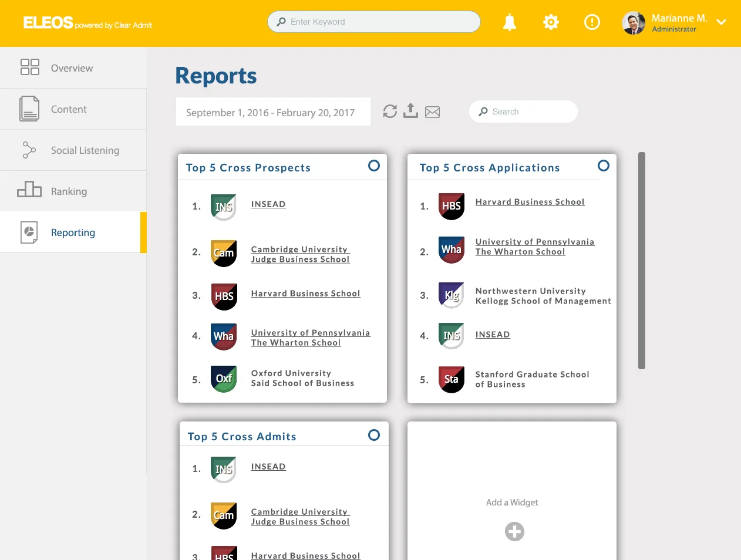The width and height of the screenshot is (741, 560).
Task: Click Top 5 Cross Prospects title
Action: pyautogui.click(x=248, y=168)
